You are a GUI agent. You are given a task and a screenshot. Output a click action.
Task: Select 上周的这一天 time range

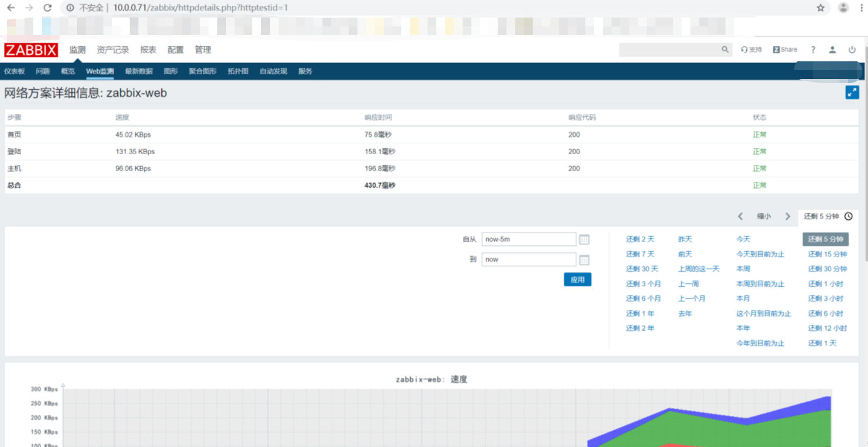[x=699, y=269]
